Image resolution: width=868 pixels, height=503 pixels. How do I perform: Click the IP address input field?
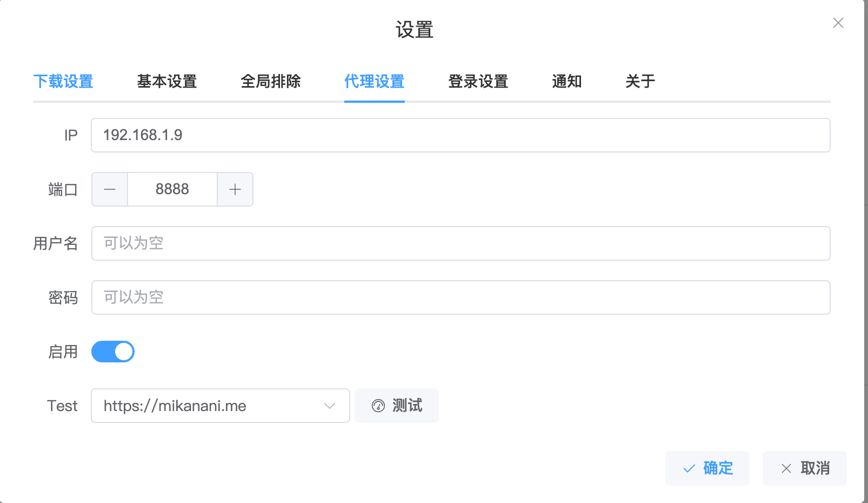point(460,135)
